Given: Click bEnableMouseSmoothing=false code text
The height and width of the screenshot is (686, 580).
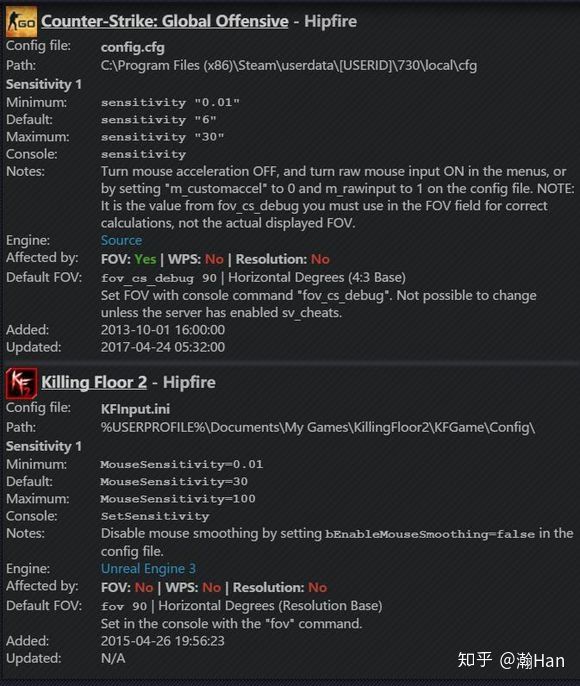Looking at the screenshot, I should click(x=430, y=534).
